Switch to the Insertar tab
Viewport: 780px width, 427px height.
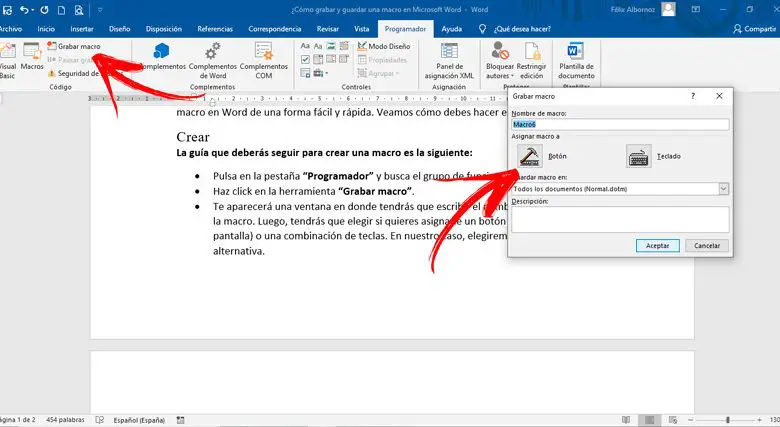click(82, 29)
